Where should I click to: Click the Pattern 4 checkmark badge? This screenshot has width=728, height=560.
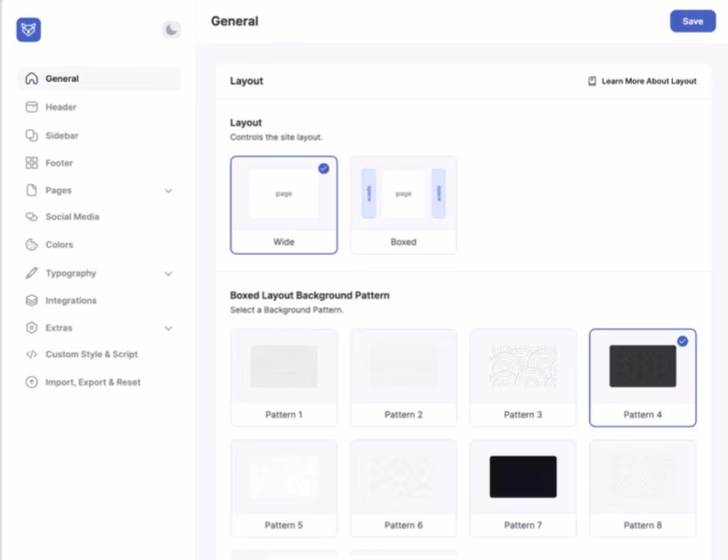(682, 342)
